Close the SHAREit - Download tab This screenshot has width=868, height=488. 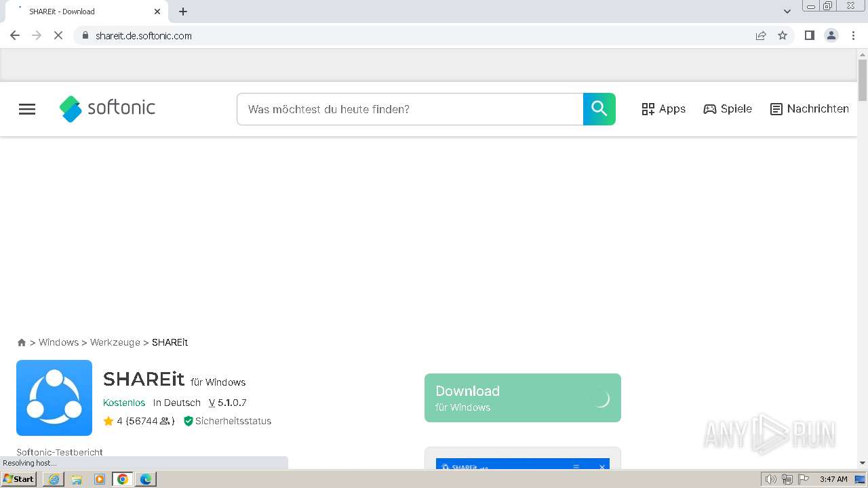click(x=157, y=12)
